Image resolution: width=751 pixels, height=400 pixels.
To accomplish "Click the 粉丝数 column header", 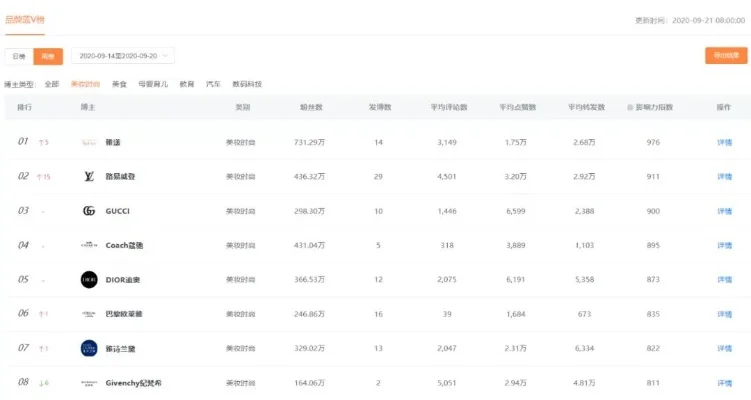I will point(311,107).
